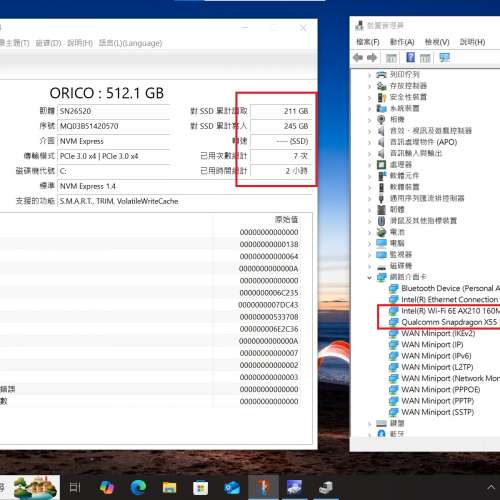Select the 韌體 firmware tree entry
Image resolution: width=500 pixels, height=500 pixels.
(397, 209)
